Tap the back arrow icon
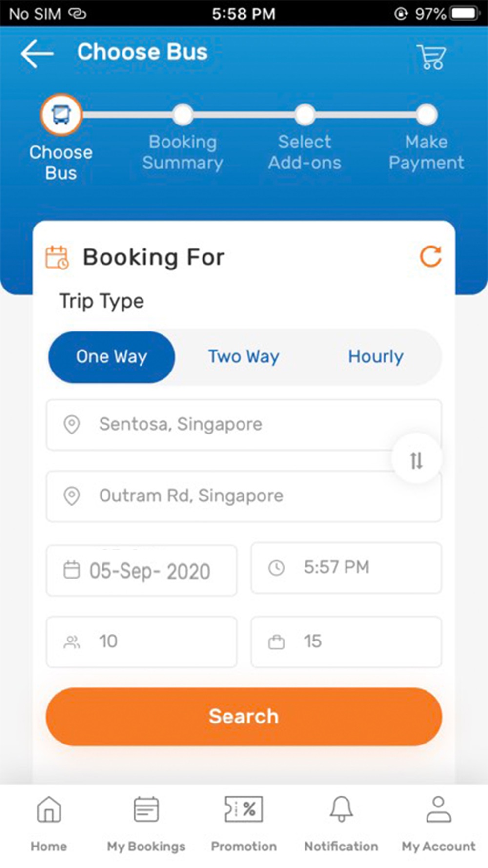 pos(37,53)
